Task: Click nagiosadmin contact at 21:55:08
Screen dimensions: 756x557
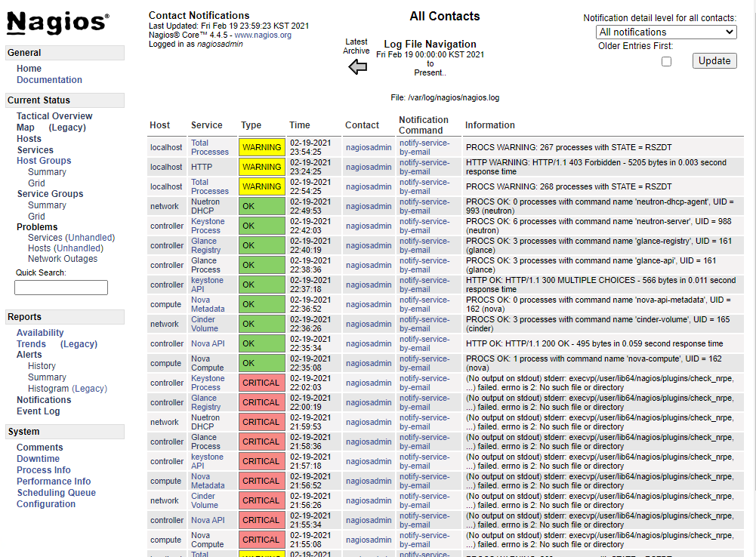Action: (x=369, y=540)
